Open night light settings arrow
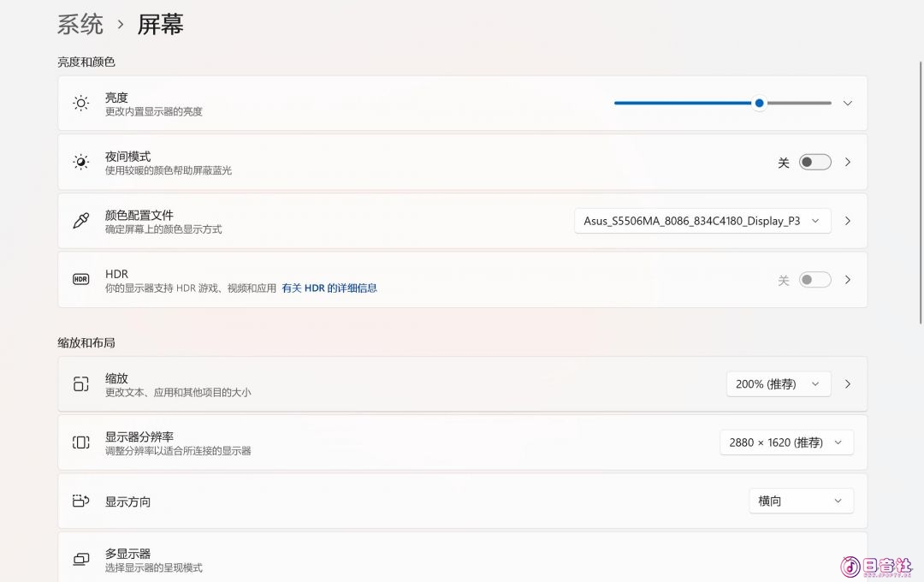 848,163
